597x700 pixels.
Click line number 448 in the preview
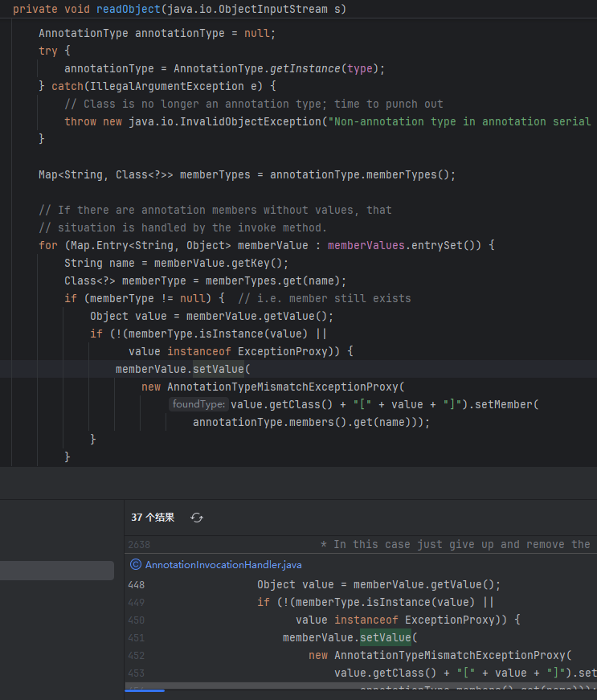[x=136, y=585]
